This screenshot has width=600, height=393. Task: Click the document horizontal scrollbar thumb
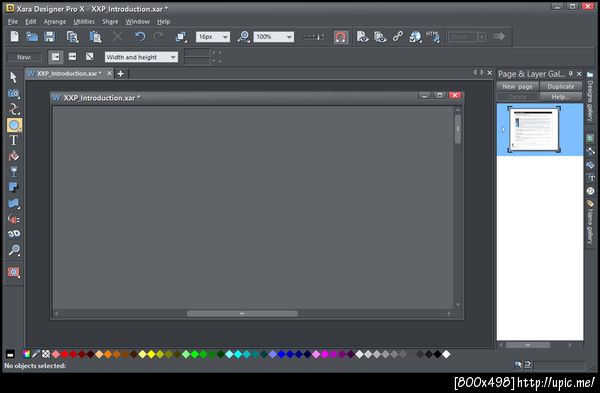click(242, 313)
